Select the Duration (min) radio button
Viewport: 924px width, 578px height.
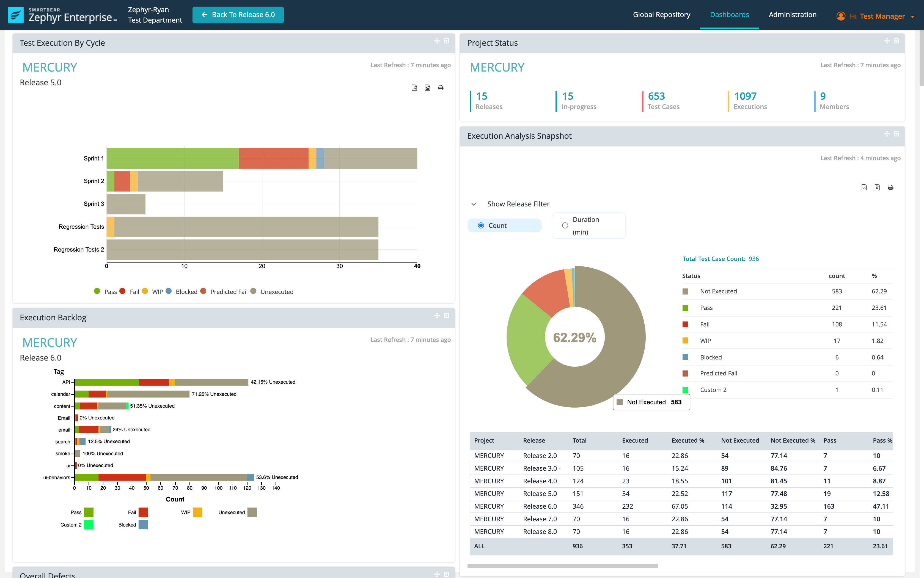pos(565,225)
